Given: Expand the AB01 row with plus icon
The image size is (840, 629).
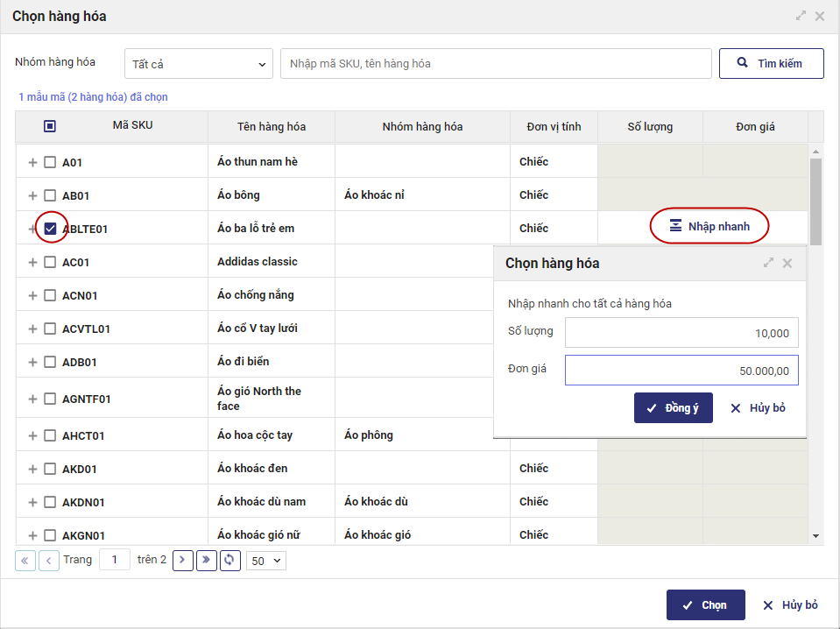Looking at the screenshot, I should pos(33,195).
